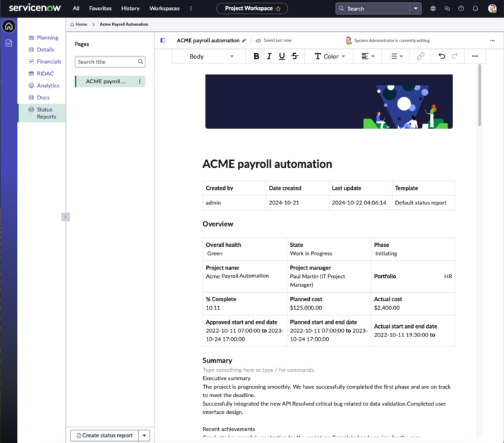504x443 pixels.
Task: Go to the Financials tab
Action: pyautogui.click(x=44, y=61)
